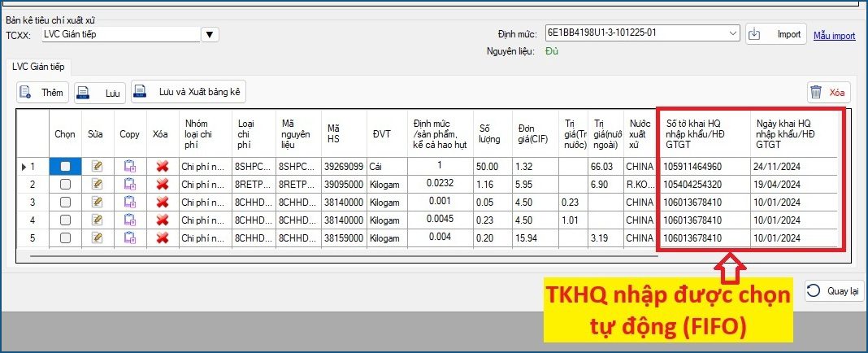
Task: Click the copy icon in row 5
Action: [129, 238]
